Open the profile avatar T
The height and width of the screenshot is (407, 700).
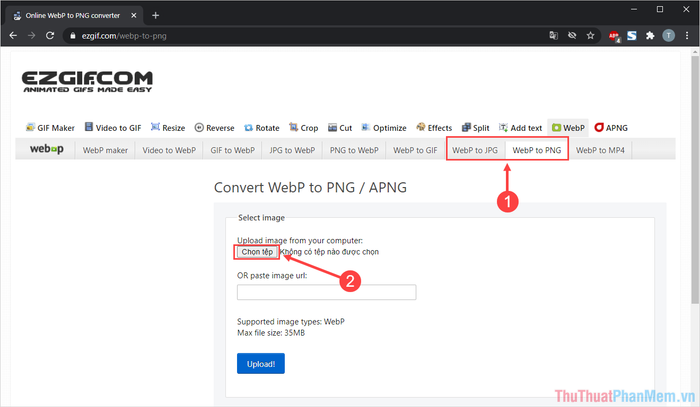click(x=668, y=36)
